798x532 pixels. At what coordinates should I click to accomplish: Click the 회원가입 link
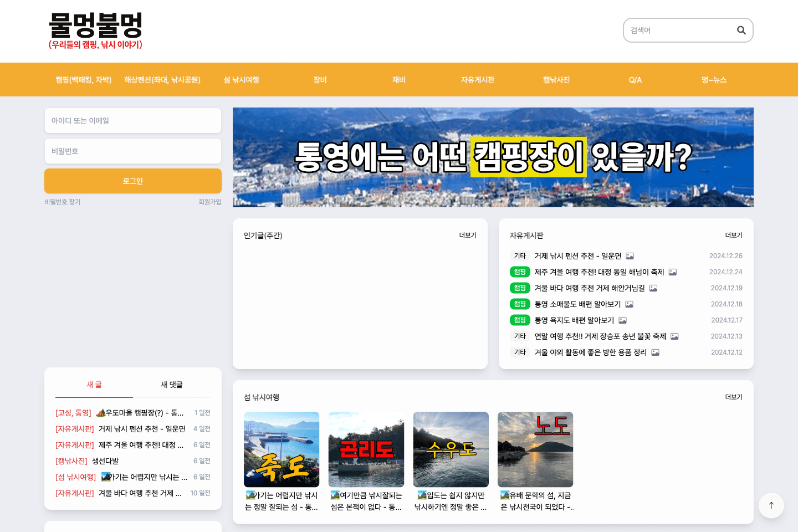point(209,202)
